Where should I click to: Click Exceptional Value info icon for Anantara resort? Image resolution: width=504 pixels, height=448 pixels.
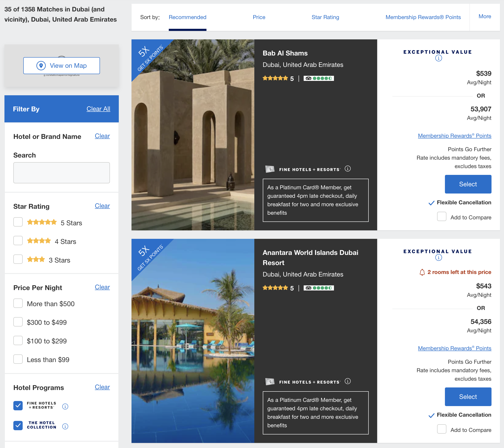(438, 258)
